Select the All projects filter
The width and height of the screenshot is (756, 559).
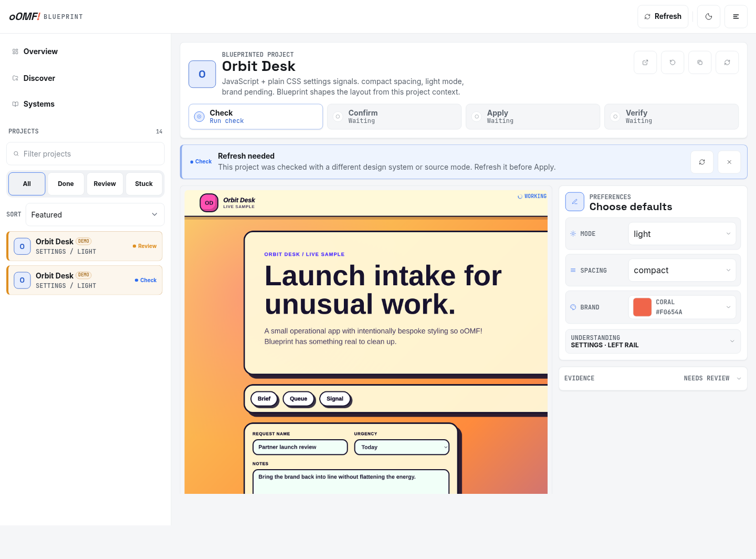[x=27, y=184]
